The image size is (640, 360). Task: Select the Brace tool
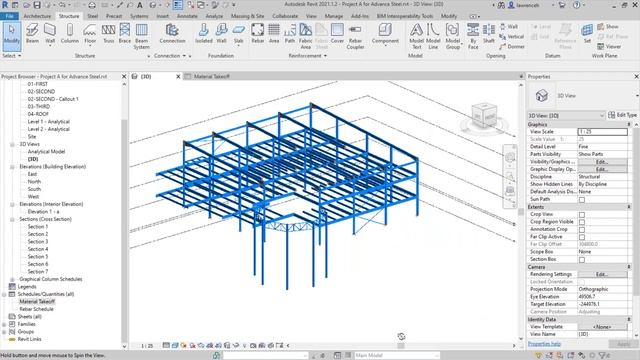pyautogui.click(x=125, y=33)
